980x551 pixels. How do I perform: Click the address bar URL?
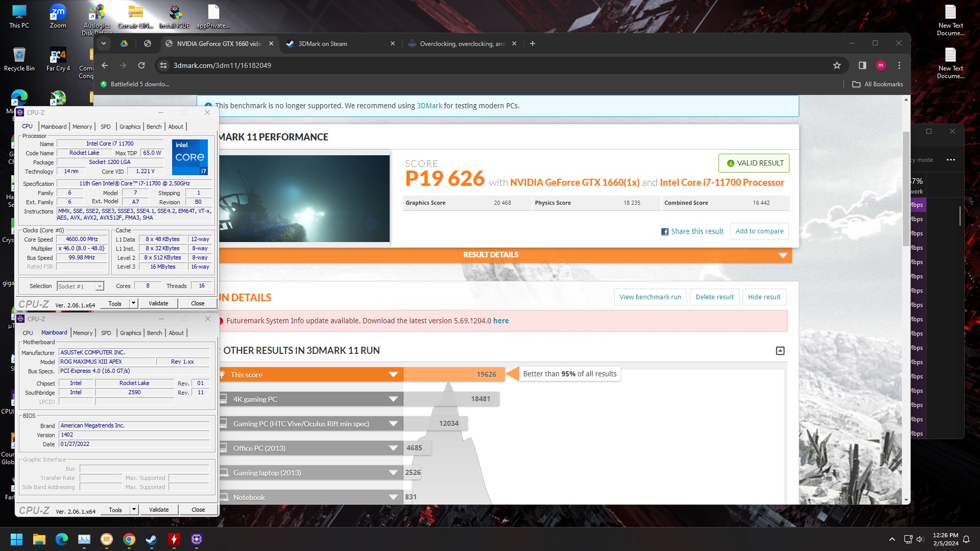pos(222,65)
